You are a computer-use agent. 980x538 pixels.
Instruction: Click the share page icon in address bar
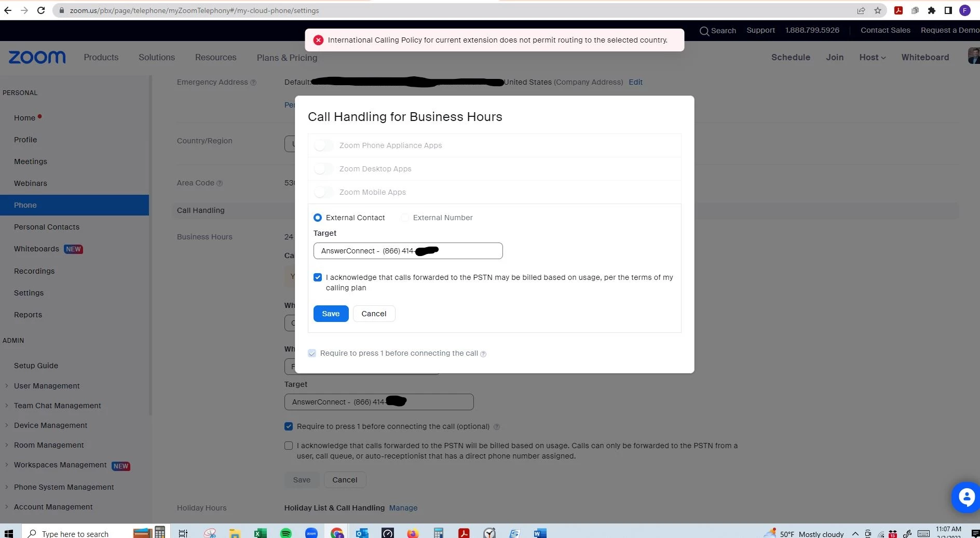coord(861,10)
